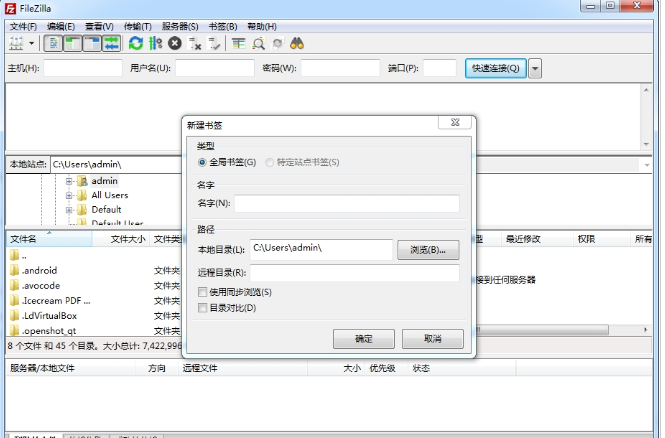Select the .avocode folder row
The height and width of the screenshot is (438, 665).
tap(94, 286)
